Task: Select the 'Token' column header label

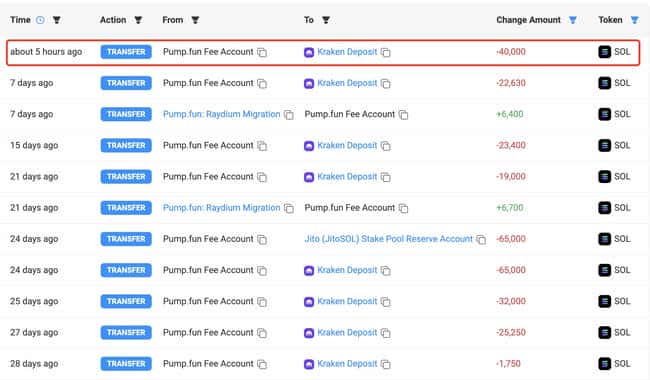Action: tap(610, 20)
